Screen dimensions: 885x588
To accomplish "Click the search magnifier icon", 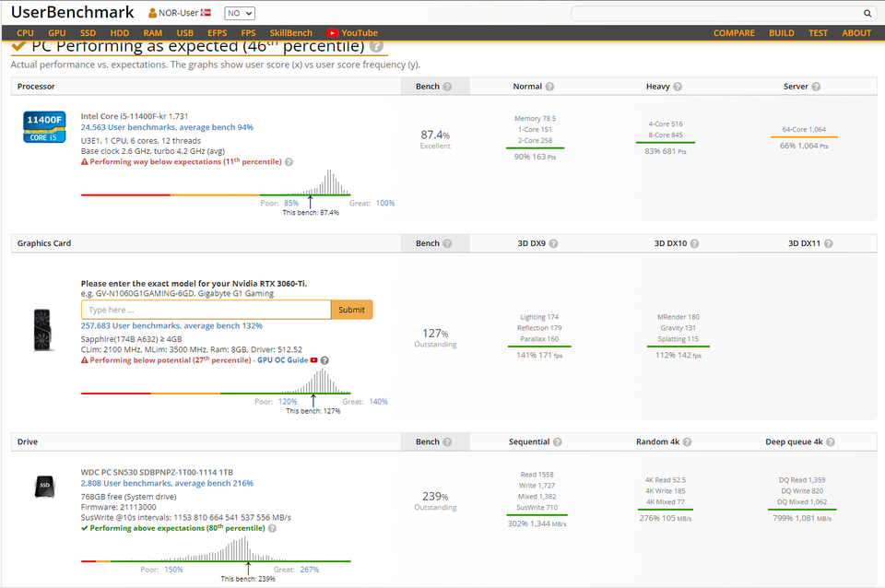I will coord(867,13).
